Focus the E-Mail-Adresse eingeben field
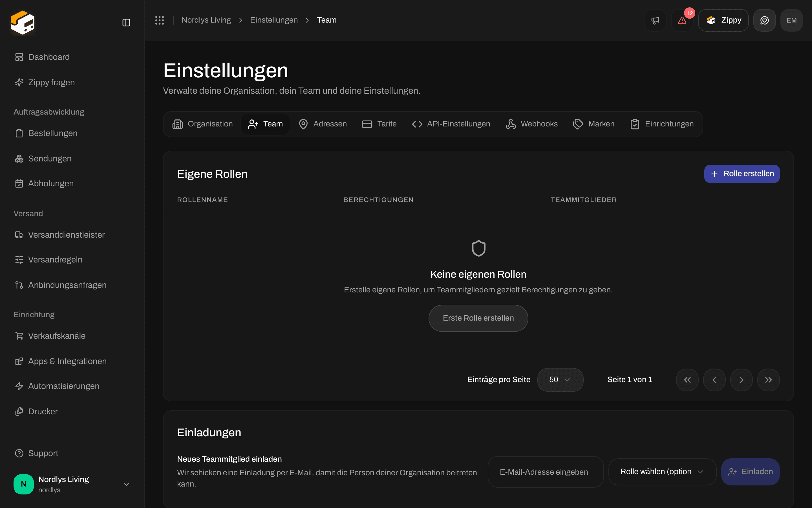 click(x=546, y=472)
